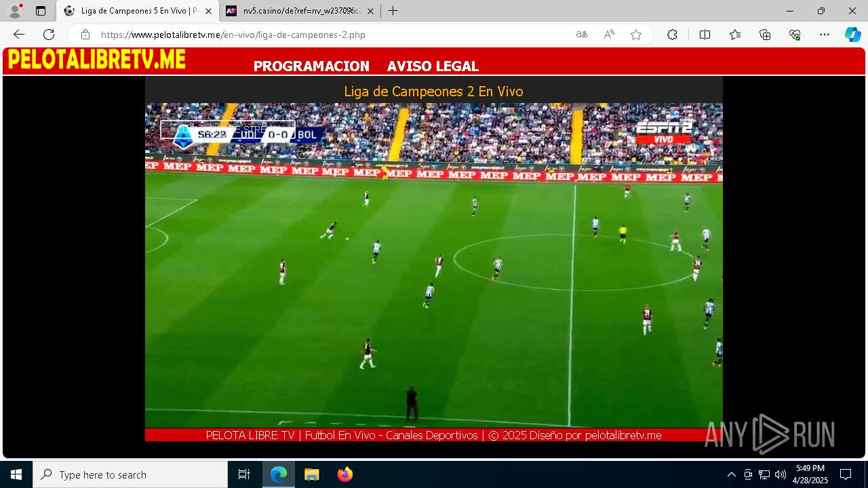The width and height of the screenshot is (868, 488).
Task: Open the Copilot sidebar
Action: pos(852,35)
